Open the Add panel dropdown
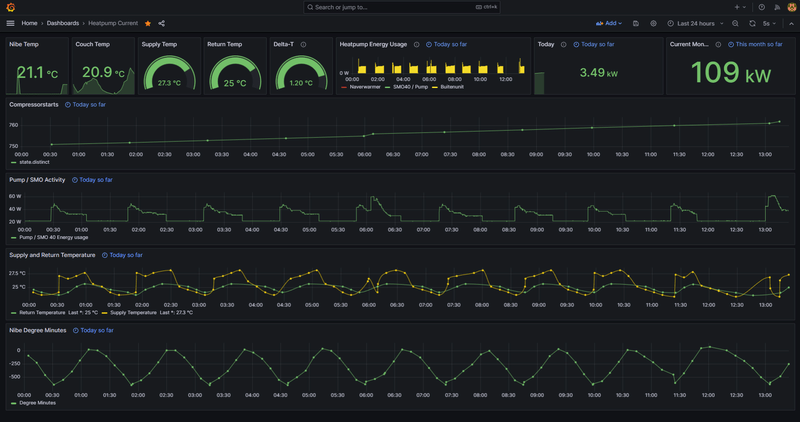 [x=609, y=23]
